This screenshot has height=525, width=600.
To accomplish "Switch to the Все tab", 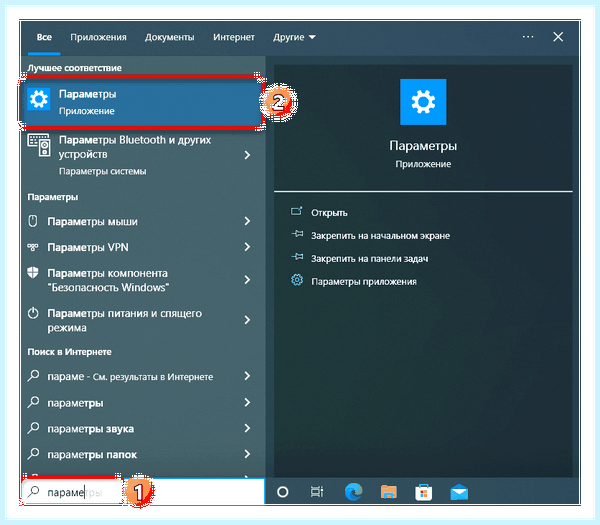I will pyautogui.click(x=44, y=37).
